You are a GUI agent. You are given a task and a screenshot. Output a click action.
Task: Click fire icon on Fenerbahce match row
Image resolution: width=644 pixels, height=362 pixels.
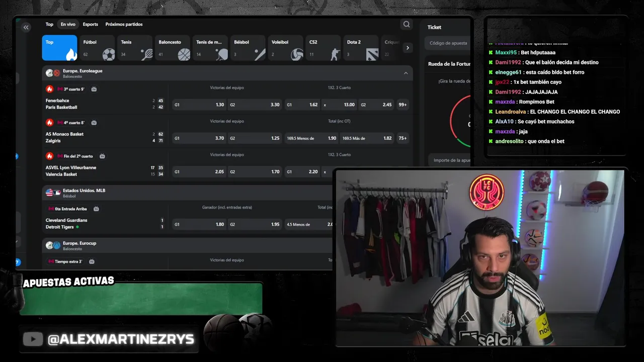(x=49, y=89)
